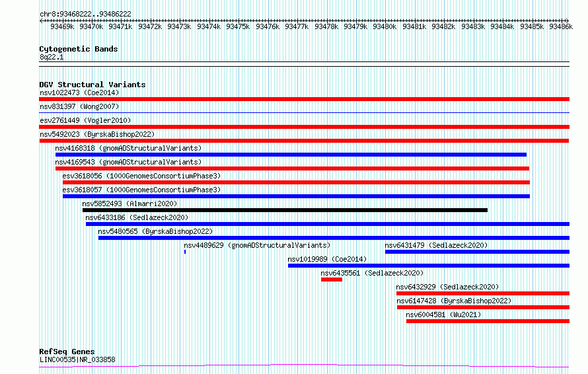Click nsv4489629 gnomAD variant label

(257, 245)
